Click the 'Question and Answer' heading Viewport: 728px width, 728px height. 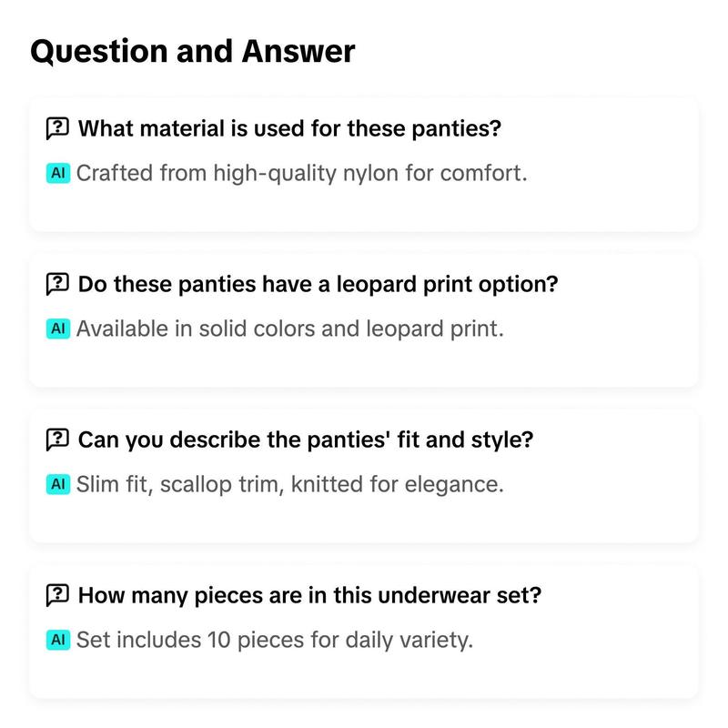tap(193, 51)
